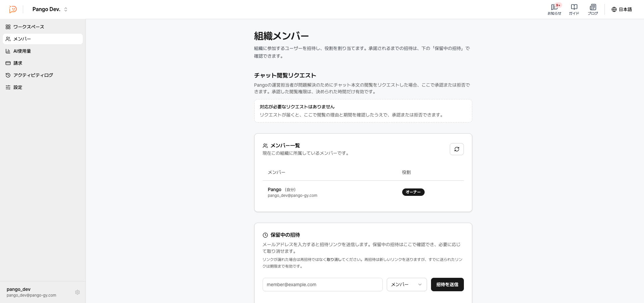Image resolution: width=644 pixels, height=303 pixels.
Task: Click the チャット閲覧リクエスト section heading
Action: pos(285,75)
